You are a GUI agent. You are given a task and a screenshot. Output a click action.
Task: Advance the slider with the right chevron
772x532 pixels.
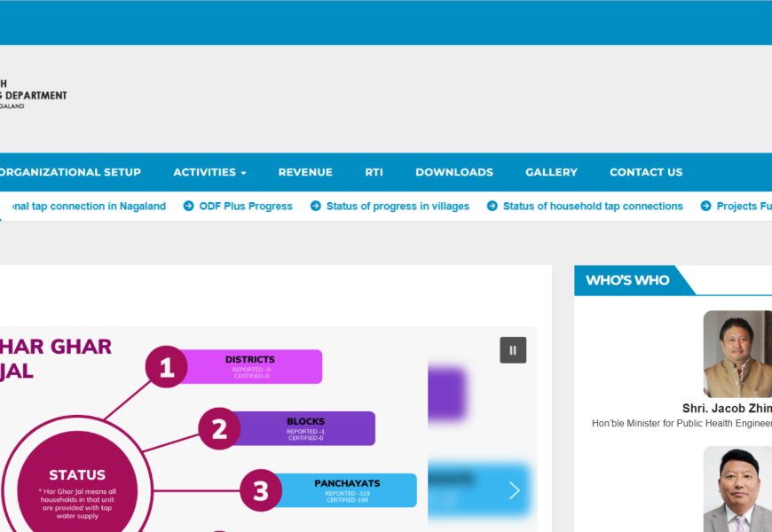pos(514,490)
